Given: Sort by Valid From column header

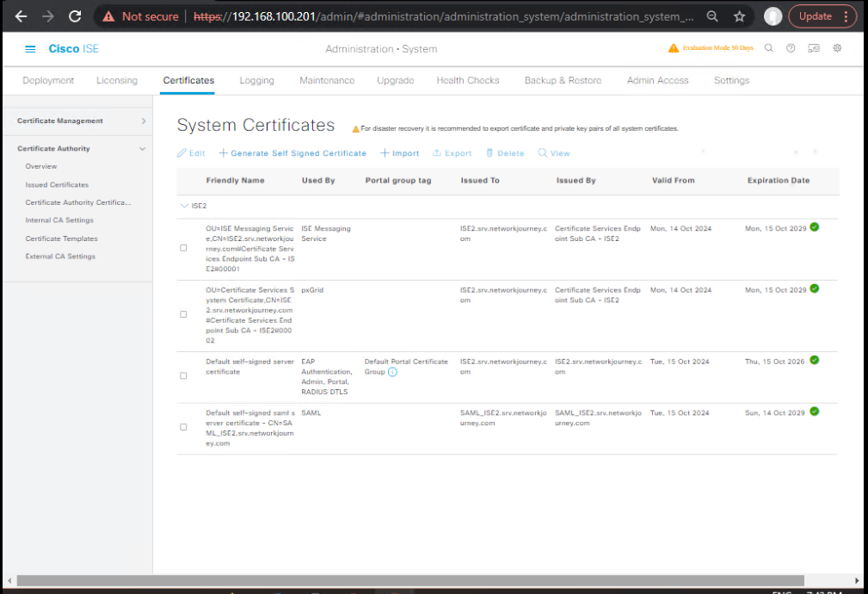Looking at the screenshot, I should 673,180.
